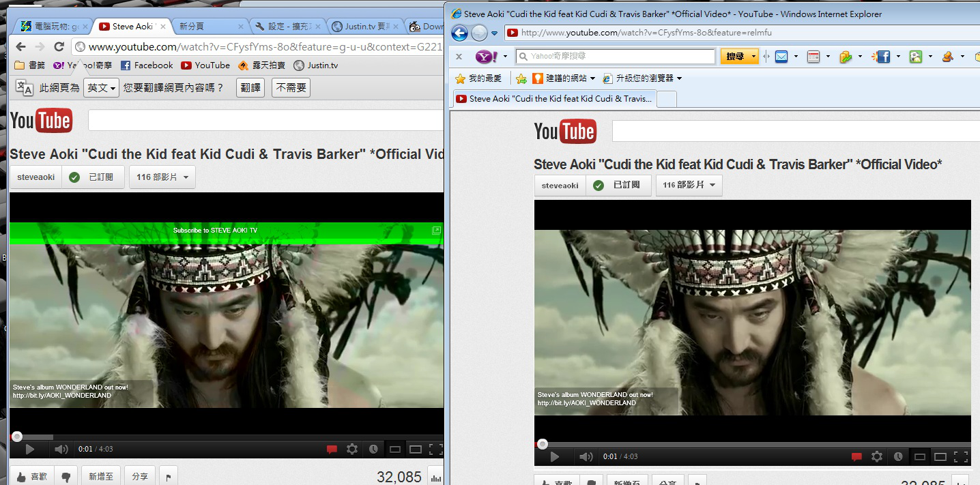Click the YouTube logo in Chrome
The height and width of the screenshot is (485, 980).
click(41, 121)
